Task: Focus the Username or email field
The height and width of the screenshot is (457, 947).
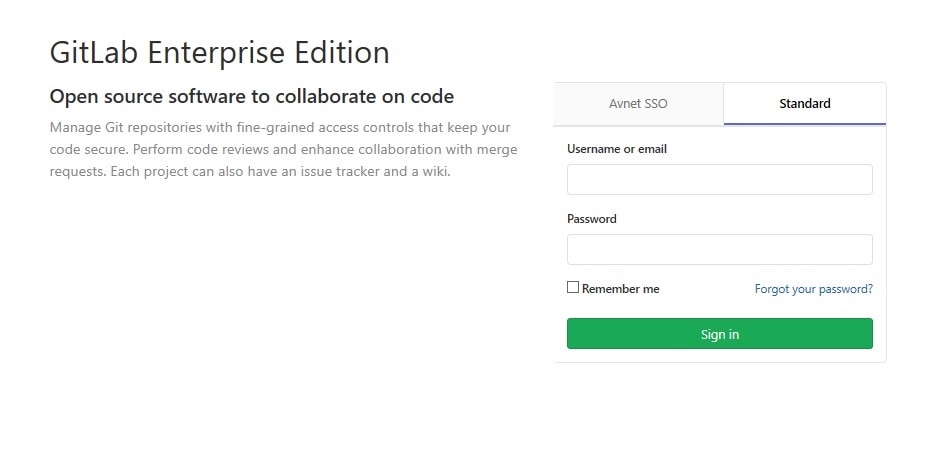Action: pyautogui.click(x=719, y=180)
